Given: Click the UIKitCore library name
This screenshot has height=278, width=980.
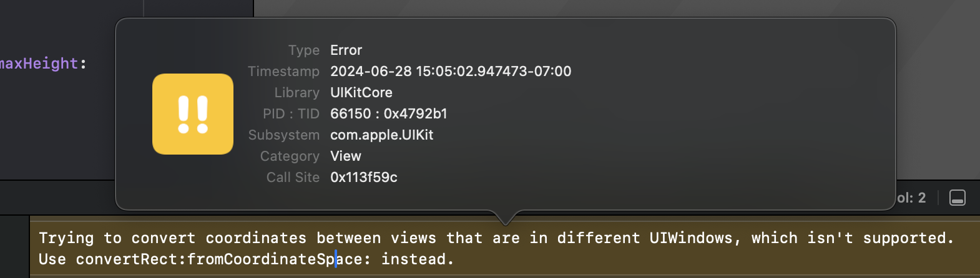Looking at the screenshot, I should (x=361, y=92).
